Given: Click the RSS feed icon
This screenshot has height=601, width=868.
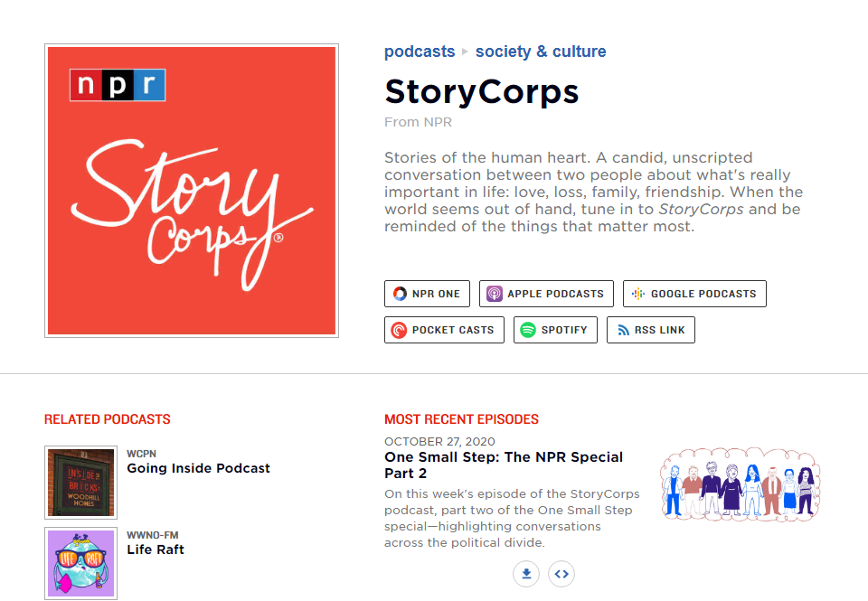Looking at the screenshot, I should tap(622, 330).
